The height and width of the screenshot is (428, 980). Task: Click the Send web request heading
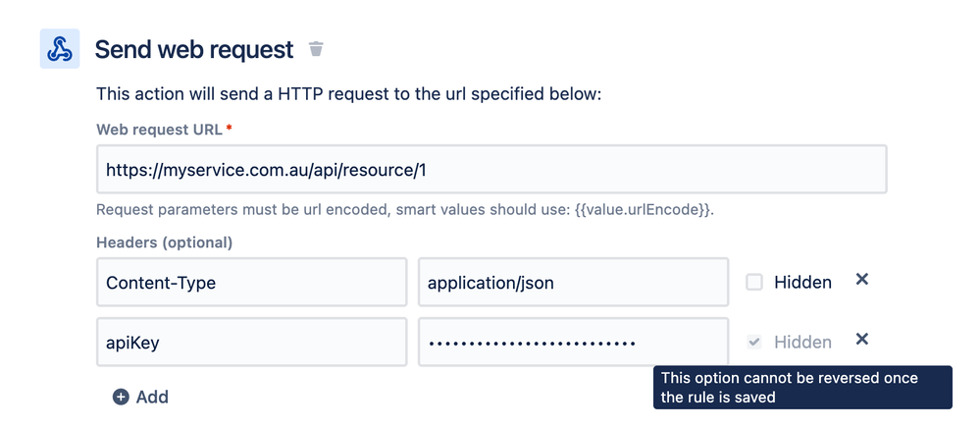tap(194, 49)
